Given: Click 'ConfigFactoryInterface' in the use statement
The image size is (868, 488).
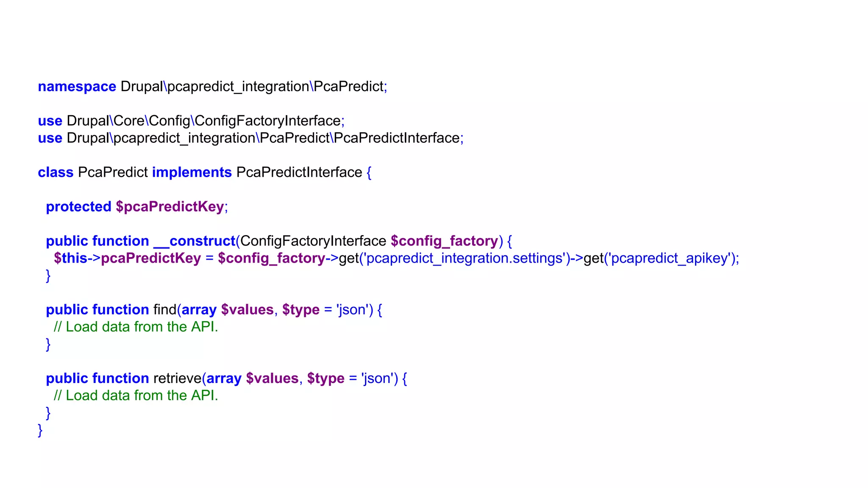Looking at the screenshot, I should coord(267,121).
